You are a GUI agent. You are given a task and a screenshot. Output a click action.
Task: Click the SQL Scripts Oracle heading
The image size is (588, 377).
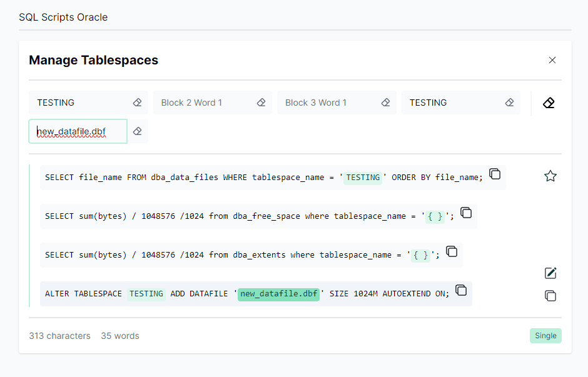point(63,18)
